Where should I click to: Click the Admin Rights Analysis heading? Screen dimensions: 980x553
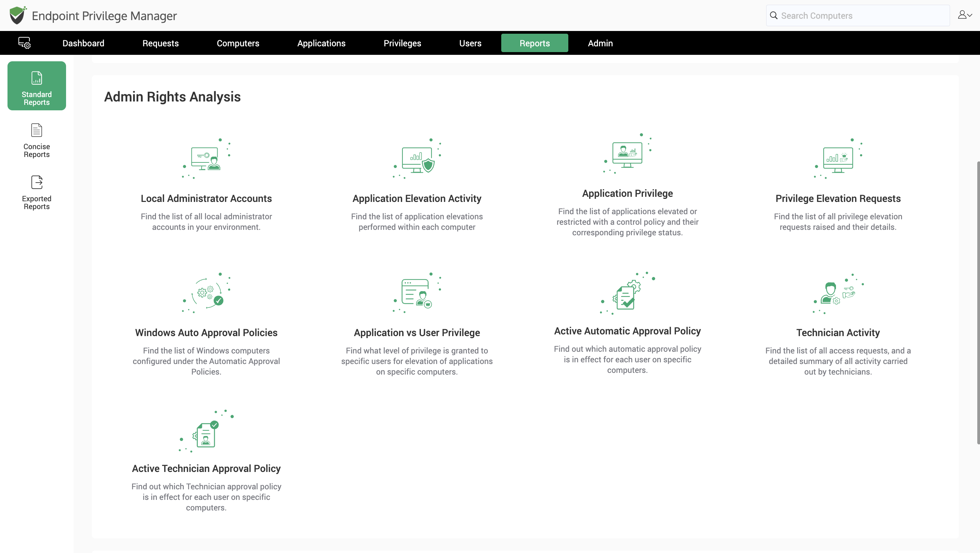coord(172,97)
